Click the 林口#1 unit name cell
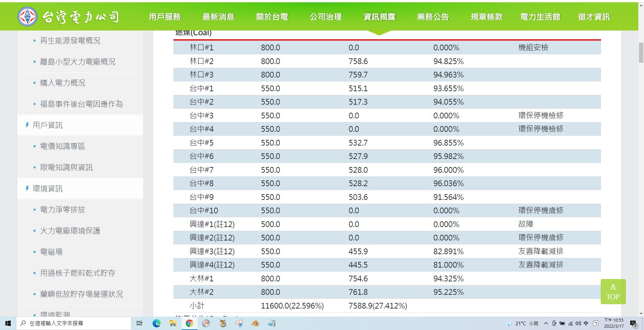Image resolution: width=644 pixels, height=330 pixels. click(201, 48)
